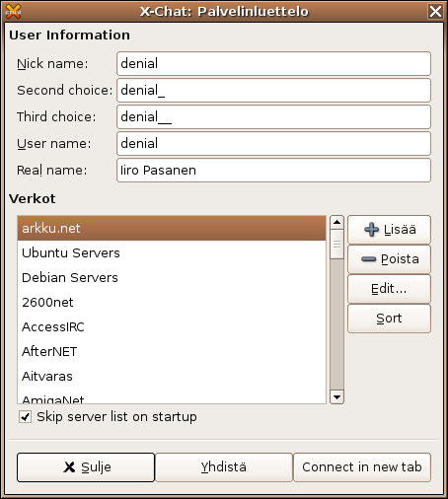Screen dimensions: 448x499
Task: Select AfterNET in the network list
Action: pos(172,351)
